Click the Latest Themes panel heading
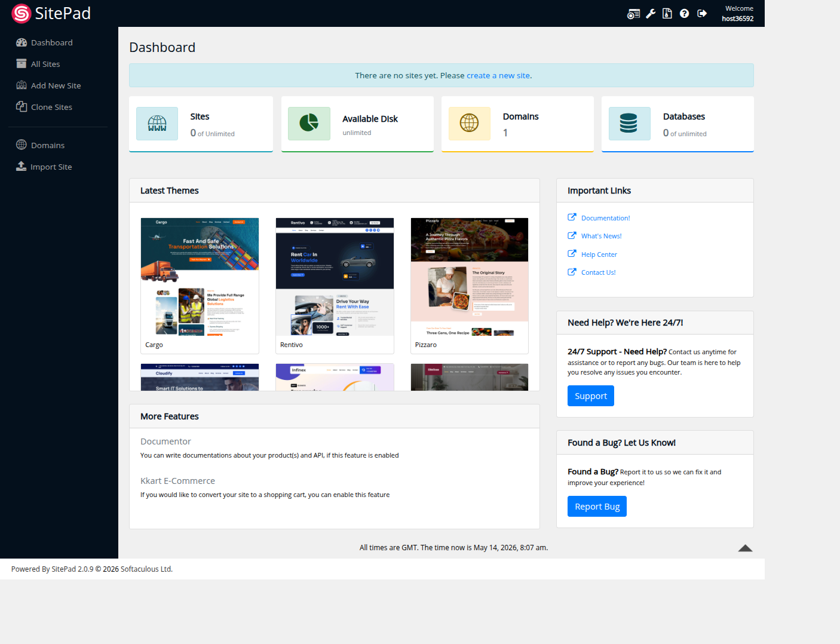Screen dimensions: 840x644 tap(170, 191)
